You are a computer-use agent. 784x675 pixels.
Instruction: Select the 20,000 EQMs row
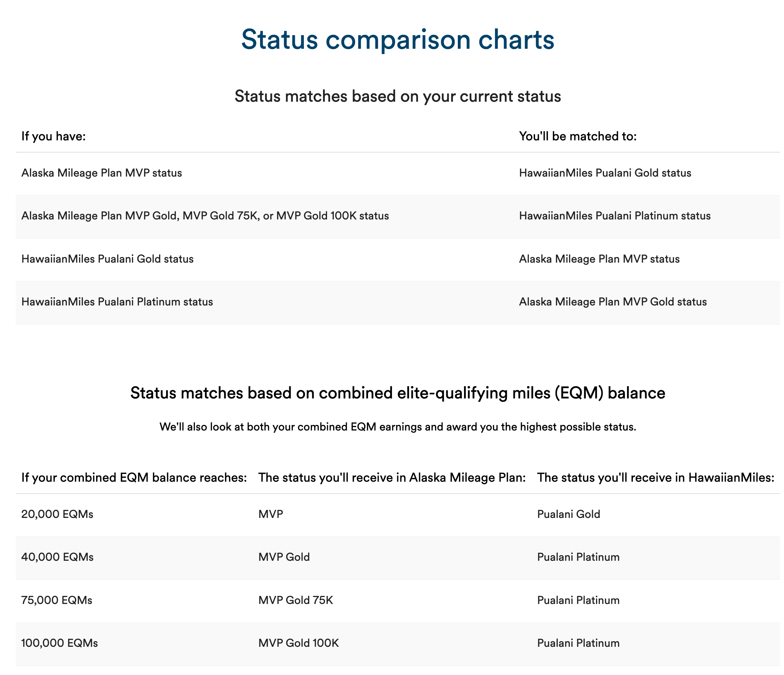(x=398, y=515)
